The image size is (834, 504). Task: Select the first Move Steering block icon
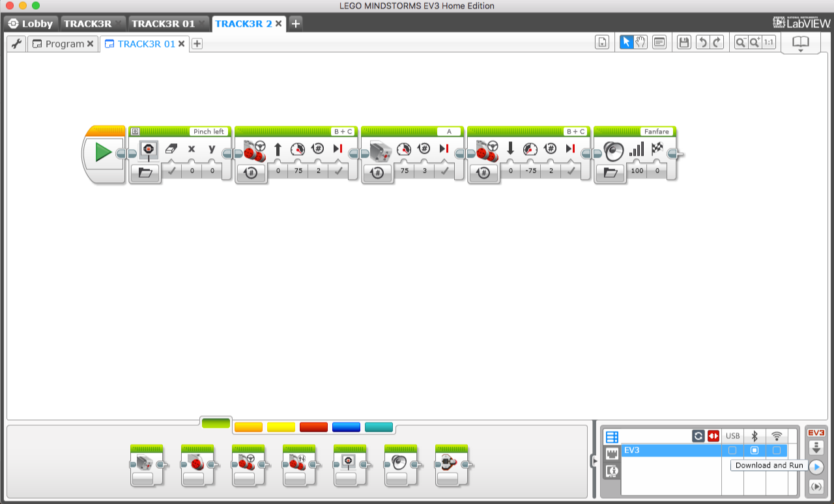click(255, 150)
